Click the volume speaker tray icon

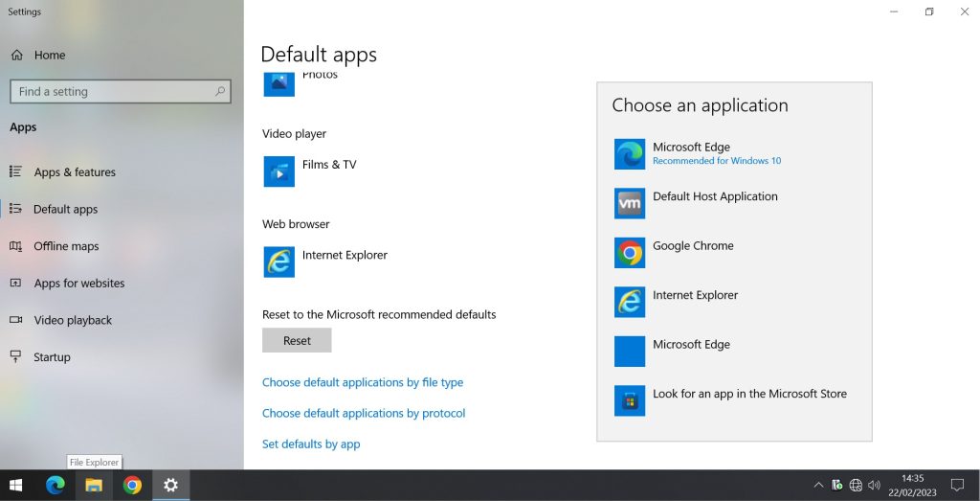(875, 486)
